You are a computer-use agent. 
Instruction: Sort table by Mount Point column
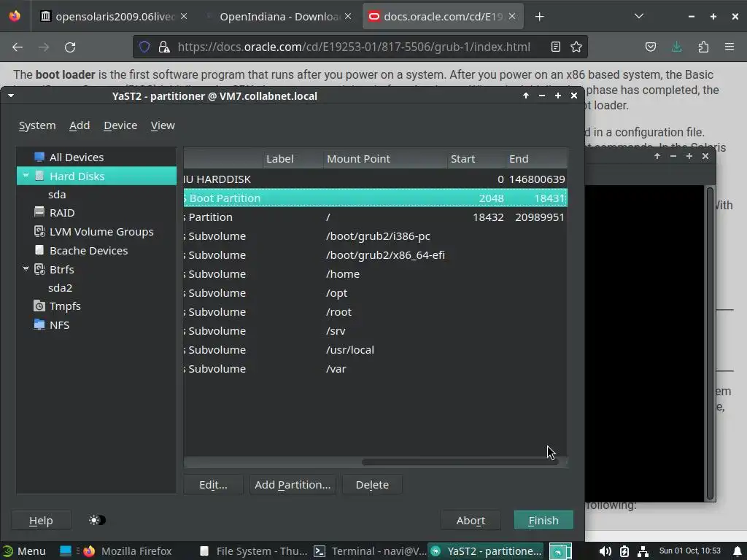pos(385,158)
